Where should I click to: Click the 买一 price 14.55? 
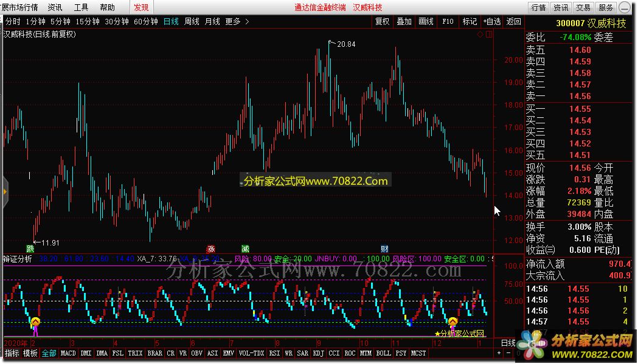[580, 109]
